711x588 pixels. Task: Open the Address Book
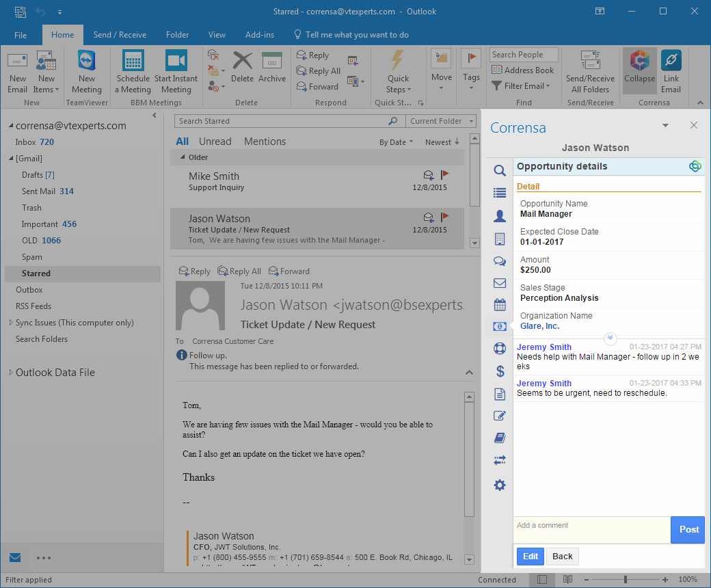[x=523, y=70]
